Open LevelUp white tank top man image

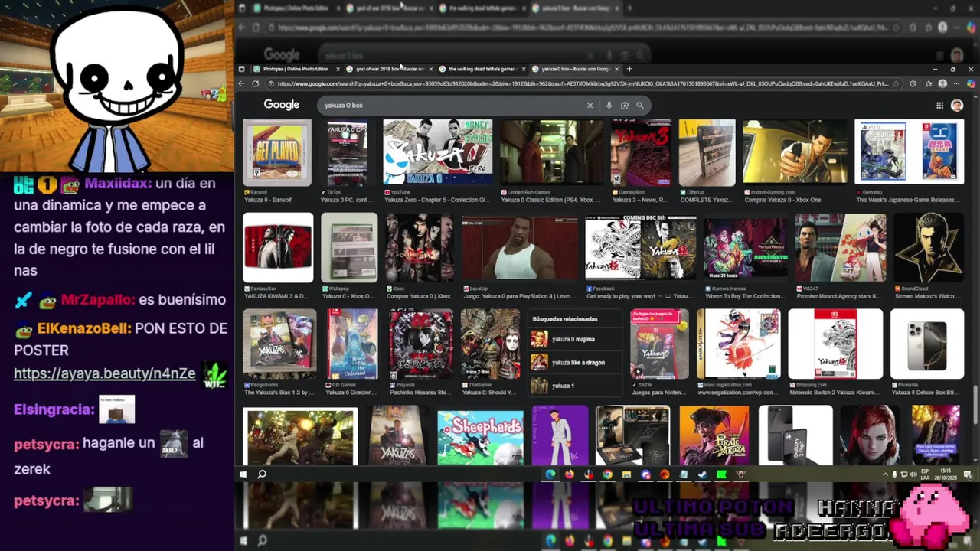(x=520, y=249)
